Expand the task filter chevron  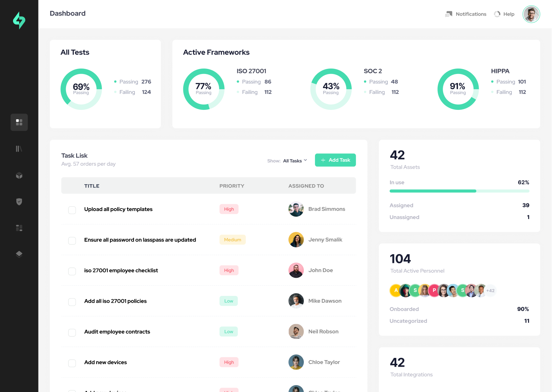[305, 160]
